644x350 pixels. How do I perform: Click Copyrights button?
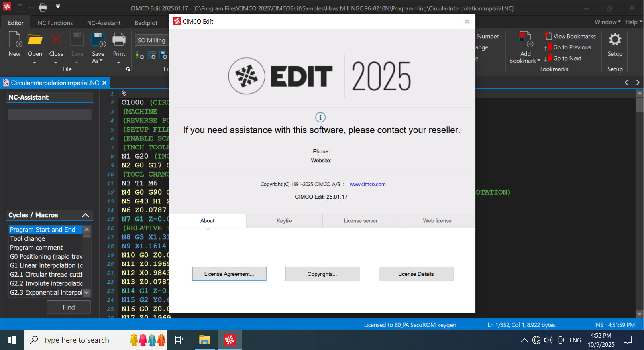pos(322,274)
